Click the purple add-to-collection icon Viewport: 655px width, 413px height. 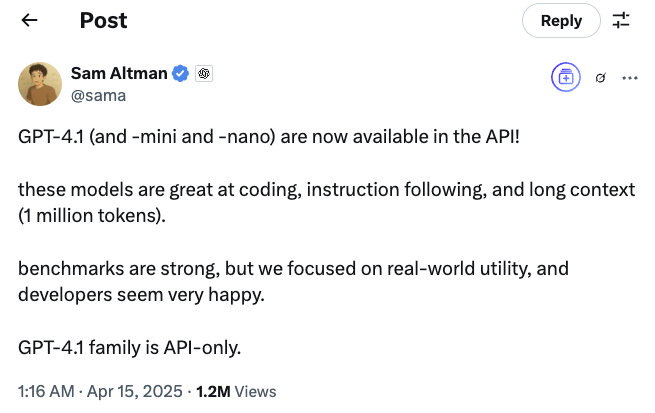[x=566, y=77]
